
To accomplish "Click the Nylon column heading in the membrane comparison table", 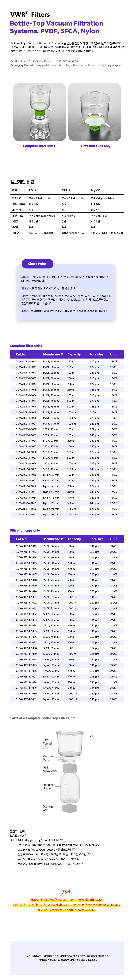I will click(x=96, y=190).
